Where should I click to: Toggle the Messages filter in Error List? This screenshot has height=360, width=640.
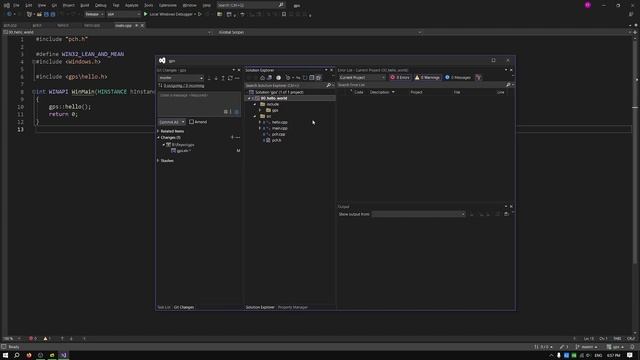458,78
